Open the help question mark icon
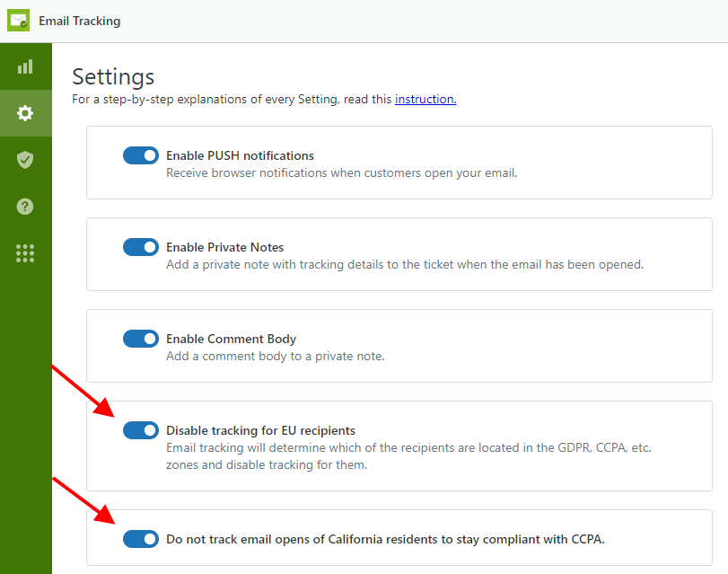Image resolution: width=728 pixels, height=574 pixels. click(25, 207)
